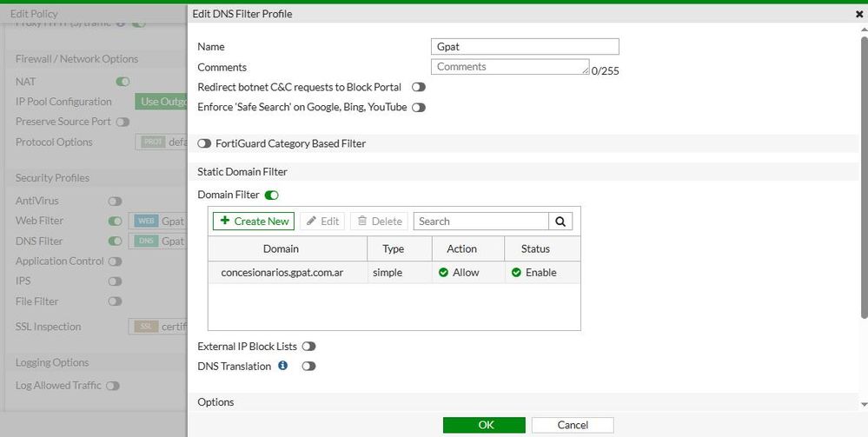Select concesionarios.gpat.com.ar domain row
868x437 pixels.
click(394, 273)
